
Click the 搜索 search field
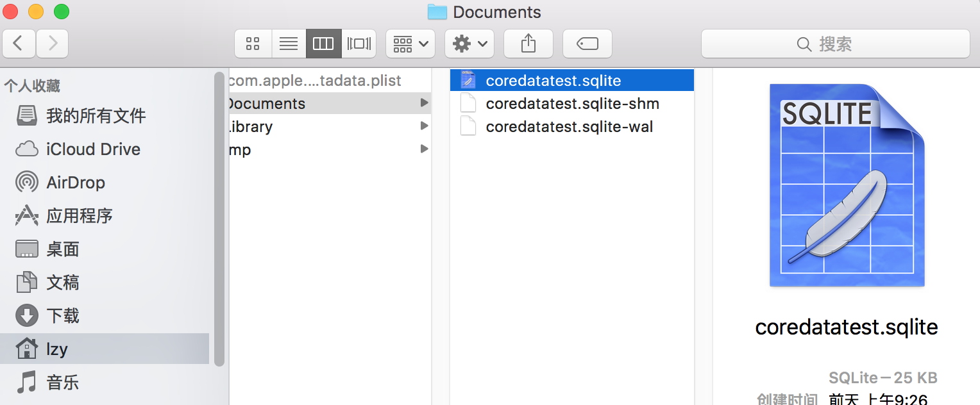click(x=835, y=44)
